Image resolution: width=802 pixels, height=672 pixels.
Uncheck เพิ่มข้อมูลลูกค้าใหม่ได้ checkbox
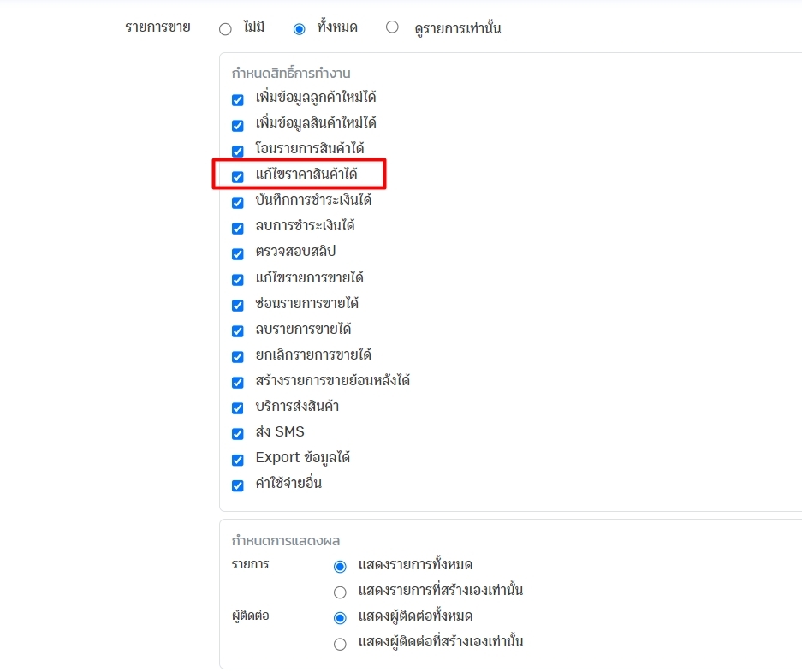[x=238, y=99]
